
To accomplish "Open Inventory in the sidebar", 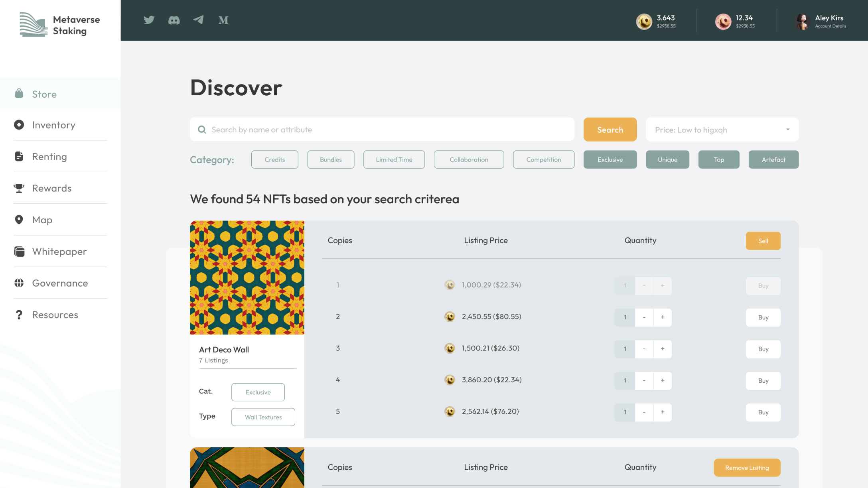I will click(53, 125).
